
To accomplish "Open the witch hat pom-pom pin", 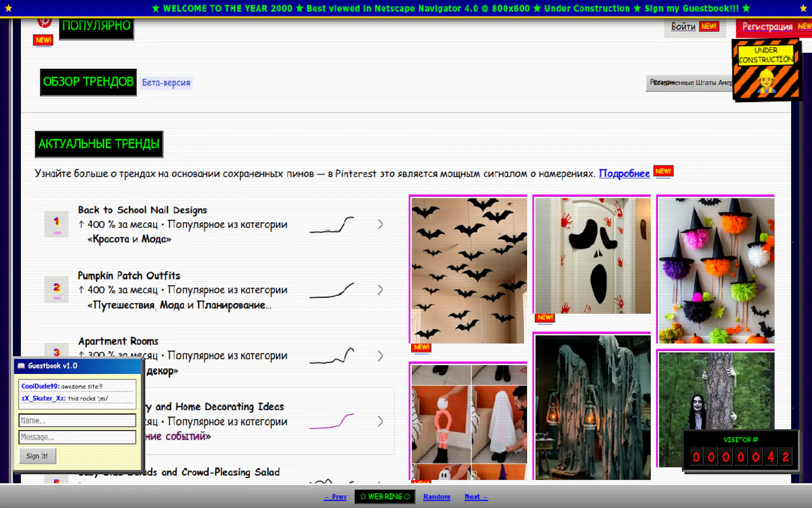I will 716,270.
